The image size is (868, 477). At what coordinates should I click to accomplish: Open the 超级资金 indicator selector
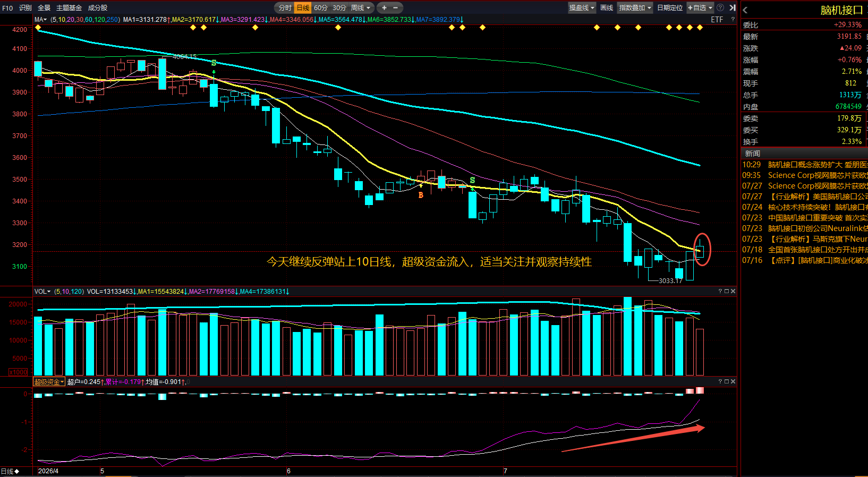click(x=49, y=382)
